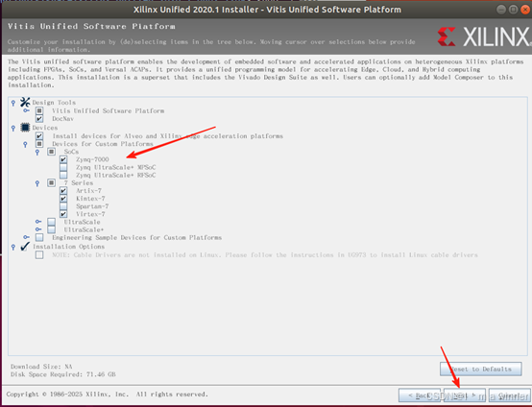Screen dimensions: 532x407
Task: Collapse the Design Tools tree node
Action: 13,103
